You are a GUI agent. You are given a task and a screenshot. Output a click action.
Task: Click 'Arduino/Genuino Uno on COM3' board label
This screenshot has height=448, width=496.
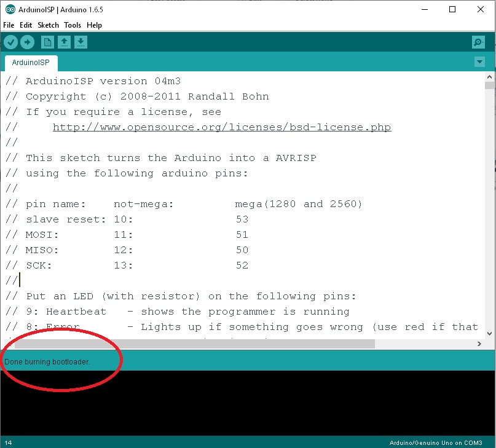(436, 442)
